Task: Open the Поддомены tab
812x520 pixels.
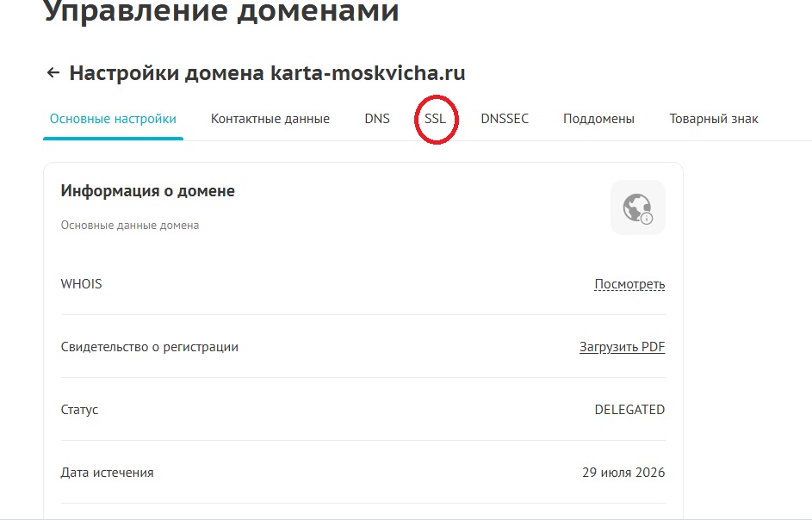Action: 598,119
